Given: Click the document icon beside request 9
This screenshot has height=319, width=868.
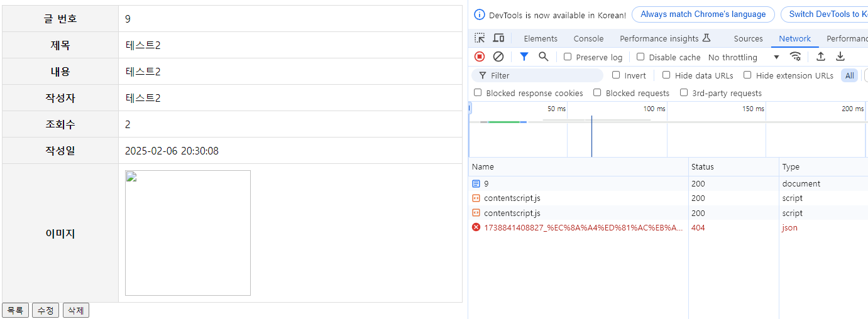Looking at the screenshot, I should click(476, 183).
